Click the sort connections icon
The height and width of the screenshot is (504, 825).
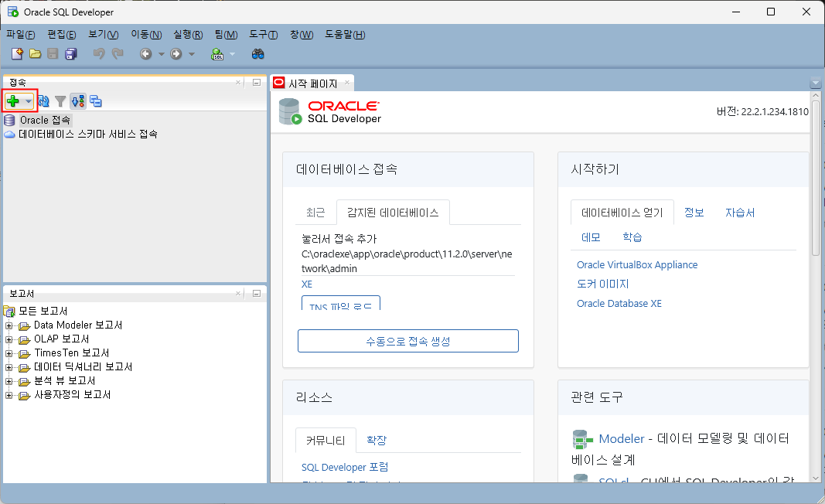[77, 100]
